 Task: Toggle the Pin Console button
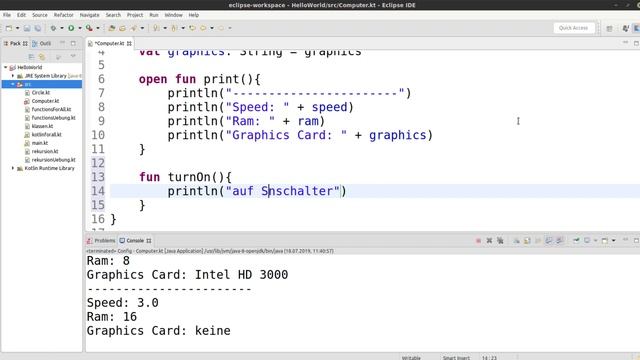[576, 241]
